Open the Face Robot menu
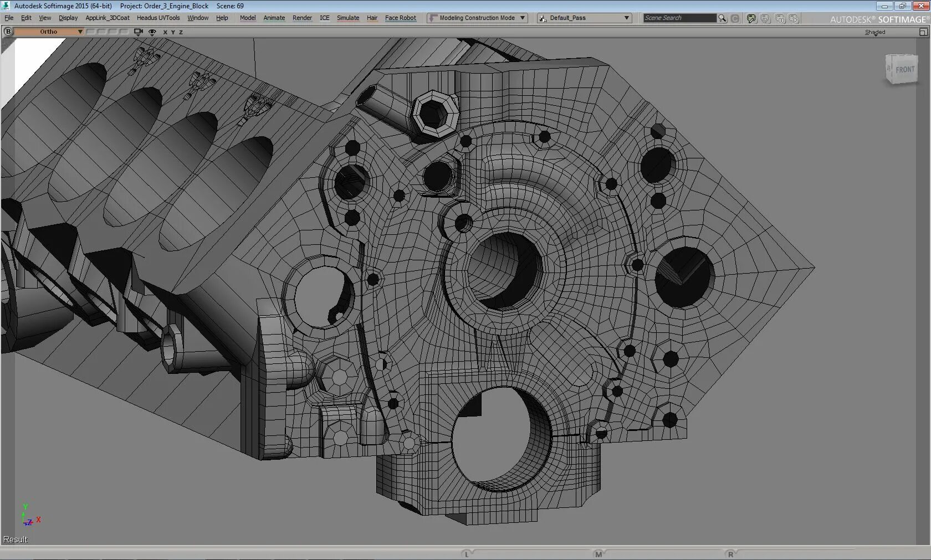This screenshot has width=931, height=560. click(x=400, y=18)
